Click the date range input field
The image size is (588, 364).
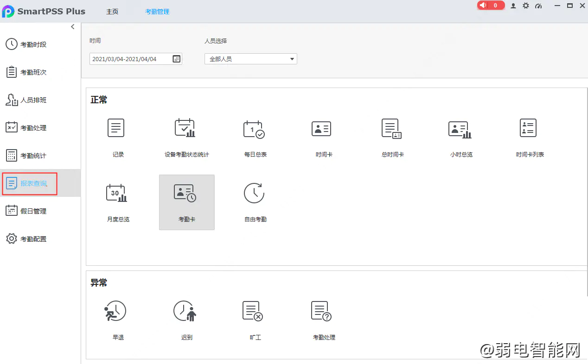coord(136,59)
